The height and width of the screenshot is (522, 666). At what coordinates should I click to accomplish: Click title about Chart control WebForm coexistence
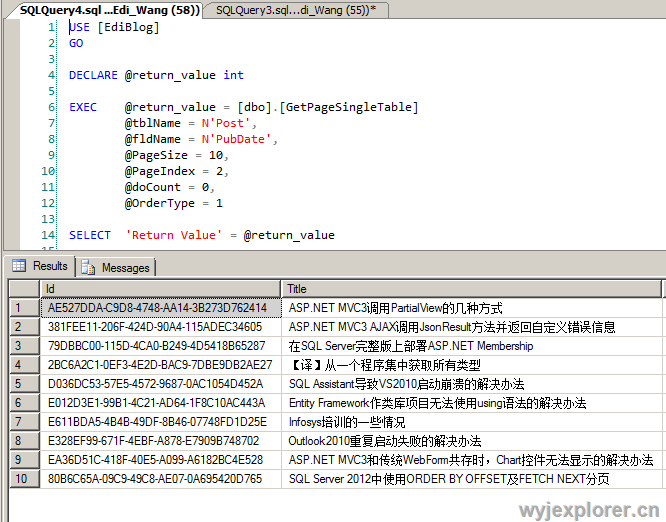point(471,460)
